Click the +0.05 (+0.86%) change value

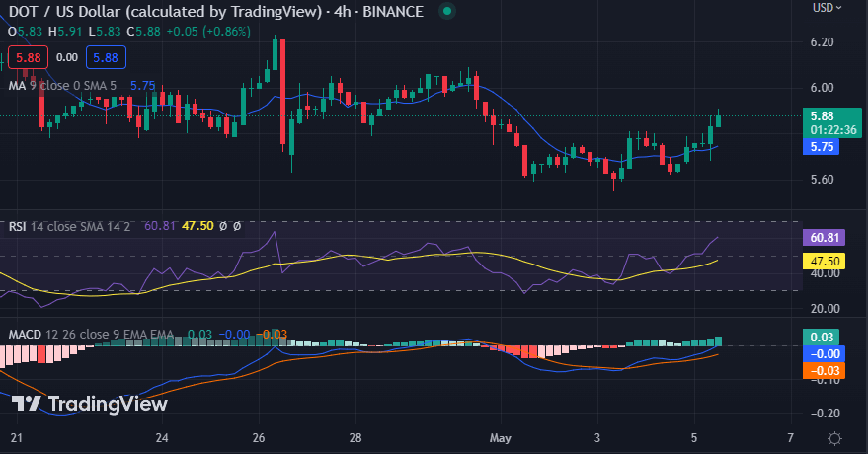(x=209, y=32)
